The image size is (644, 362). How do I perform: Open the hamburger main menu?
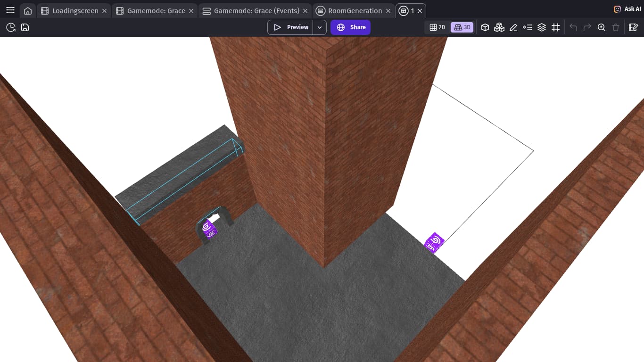pos(10,10)
